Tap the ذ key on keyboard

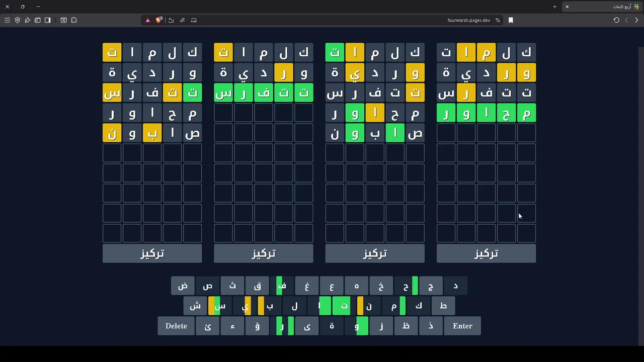click(431, 326)
